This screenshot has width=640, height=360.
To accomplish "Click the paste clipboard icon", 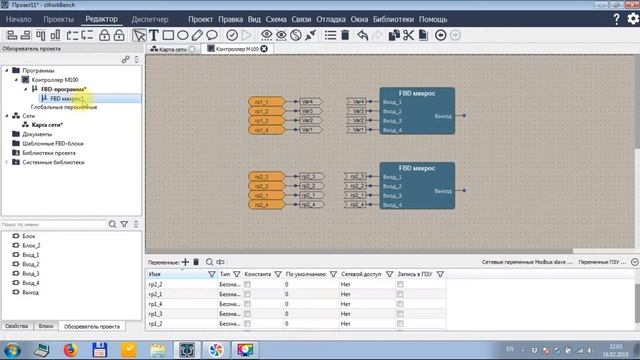I will coord(423,35).
